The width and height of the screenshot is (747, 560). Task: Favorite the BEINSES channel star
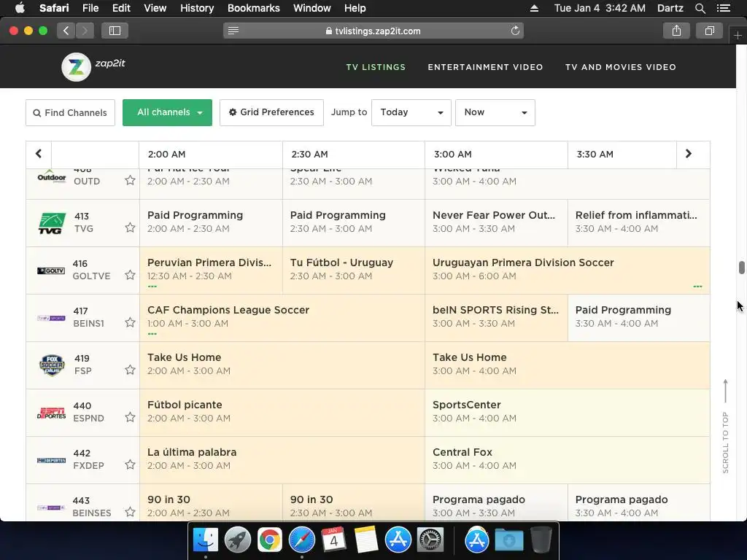pos(130,512)
